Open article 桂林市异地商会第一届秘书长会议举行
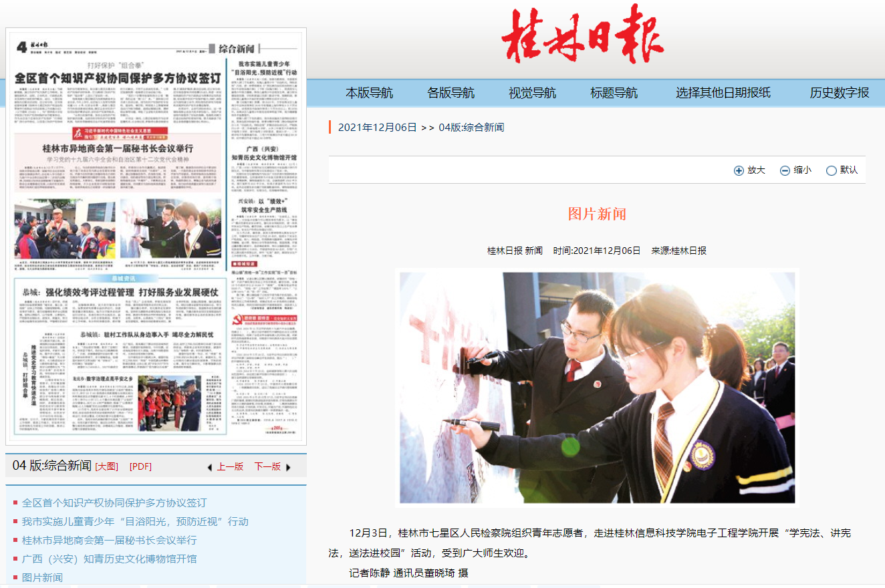Screen dimensions: 885x588 109,540
